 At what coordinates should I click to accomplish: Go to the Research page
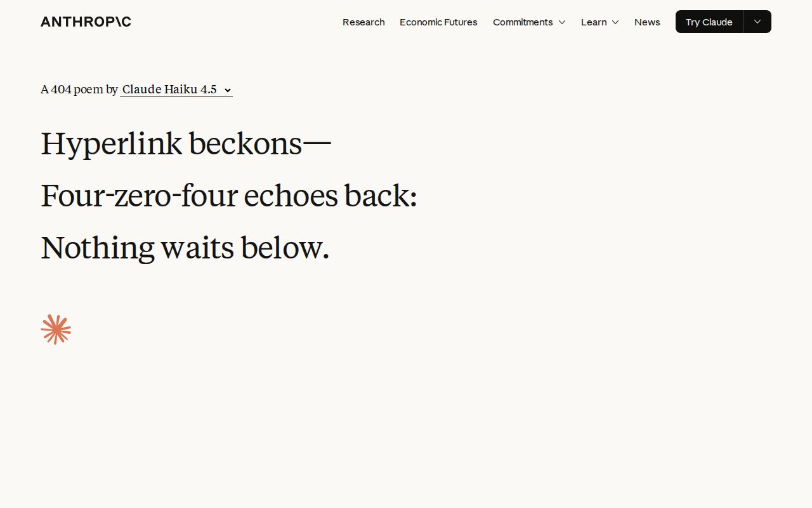363,22
